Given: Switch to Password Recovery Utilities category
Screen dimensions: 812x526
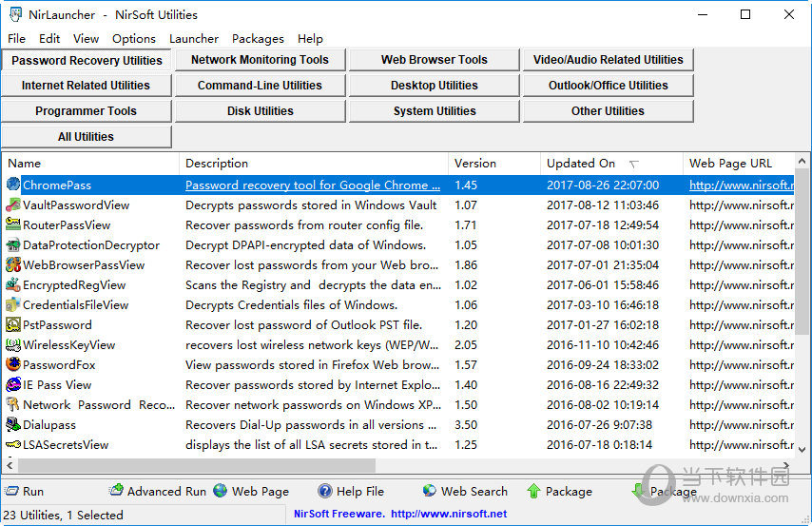Looking at the screenshot, I should click(87, 60).
